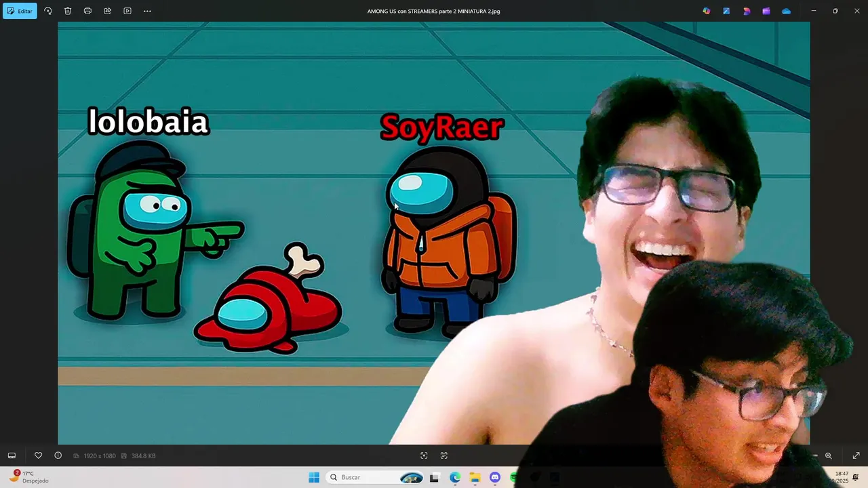Minimize the Photos window
Image resolution: width=868 pixels, height=488 pixels.
tap(814, 11)
